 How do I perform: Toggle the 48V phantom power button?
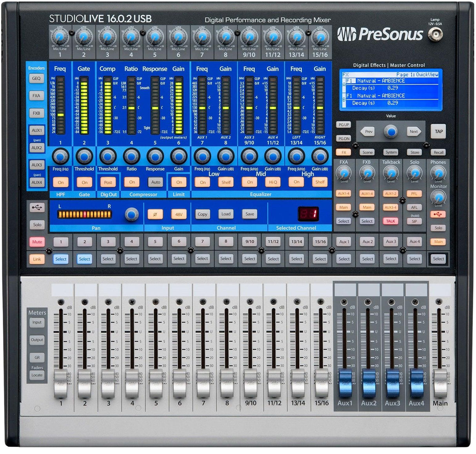(x=178, y=214)
